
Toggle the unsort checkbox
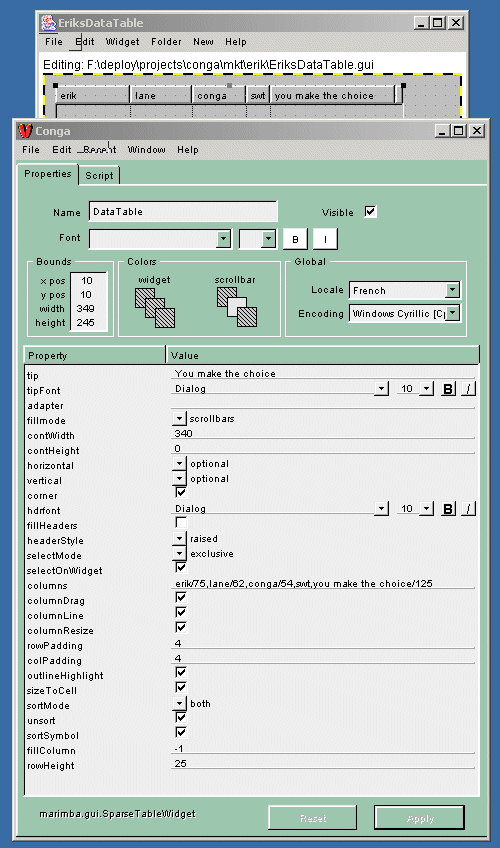point(181,717)
